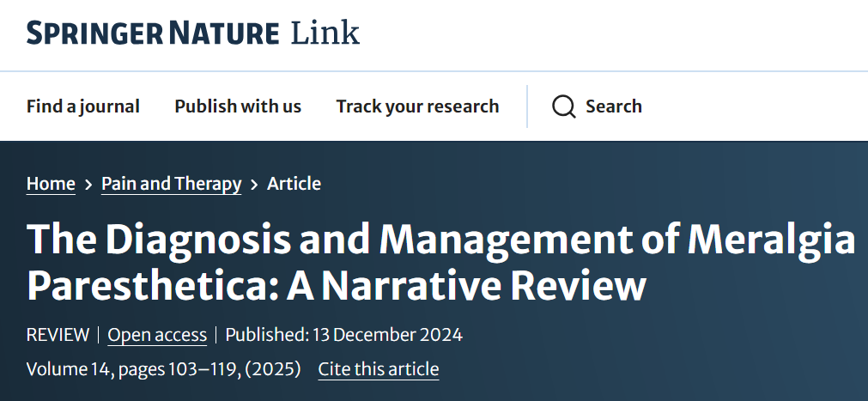Open the Publish with us menu
The width and height of the screenshot is (868, 401).
pyautogui.click(x=238, y=106)
